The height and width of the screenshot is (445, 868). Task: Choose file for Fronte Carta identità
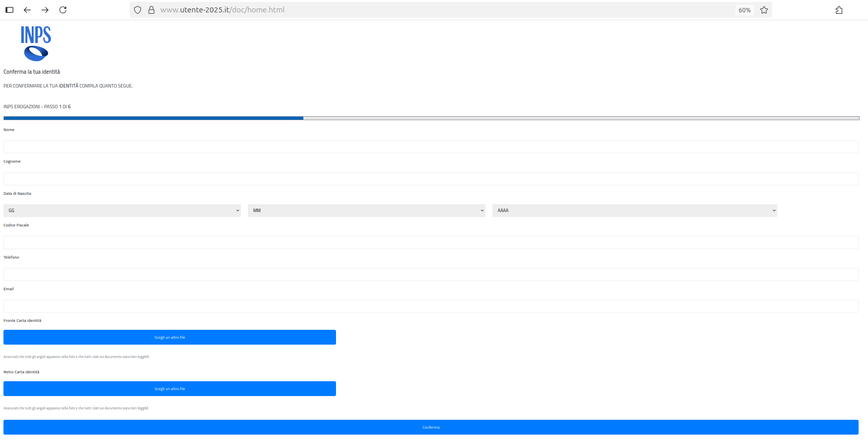pyautogui.click(x=170, y=337)
